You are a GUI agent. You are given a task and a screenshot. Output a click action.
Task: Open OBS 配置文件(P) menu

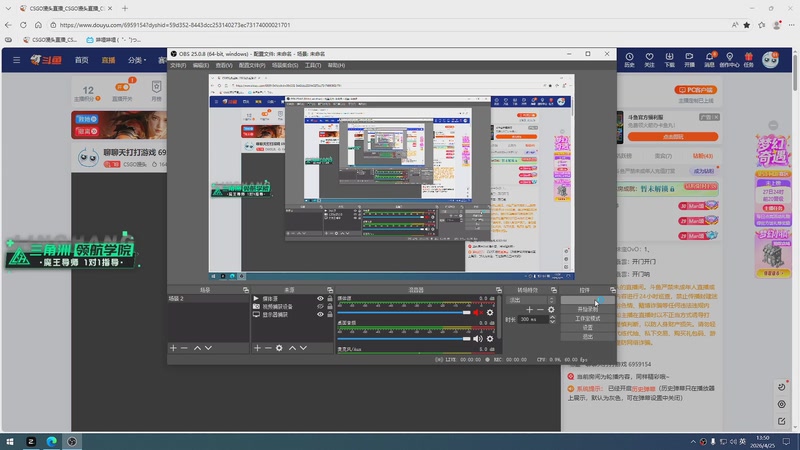(252, 65)
